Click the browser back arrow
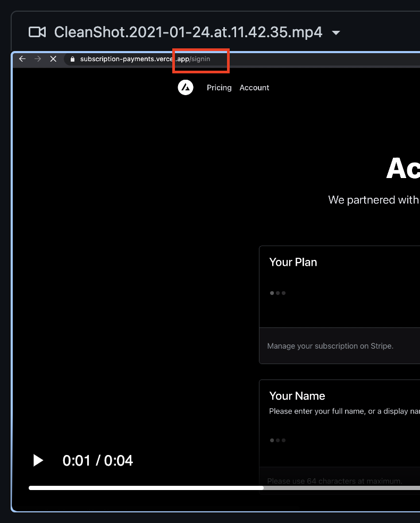 [x=22, y=59]
